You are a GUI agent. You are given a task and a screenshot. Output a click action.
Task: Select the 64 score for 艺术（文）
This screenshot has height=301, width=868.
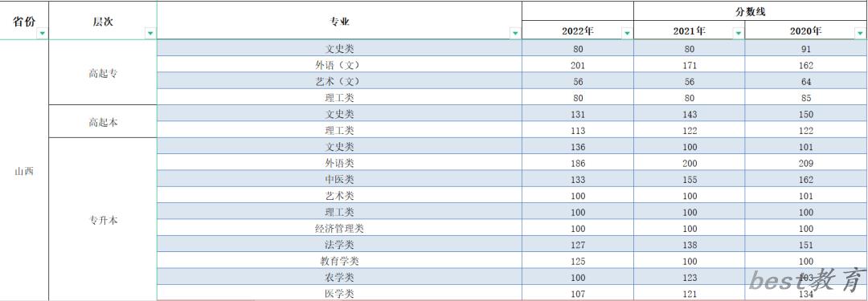806,81
